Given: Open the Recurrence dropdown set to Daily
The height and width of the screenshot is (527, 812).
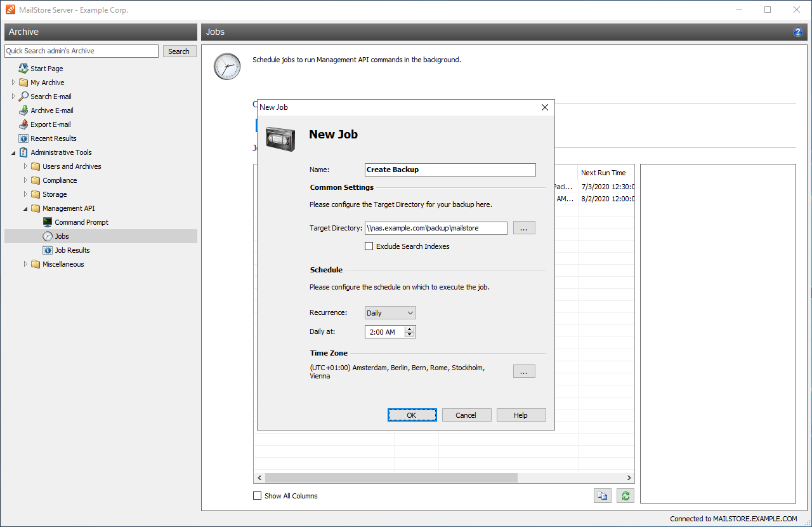Looking at the screenshot, I should click(x=390, y=313).
